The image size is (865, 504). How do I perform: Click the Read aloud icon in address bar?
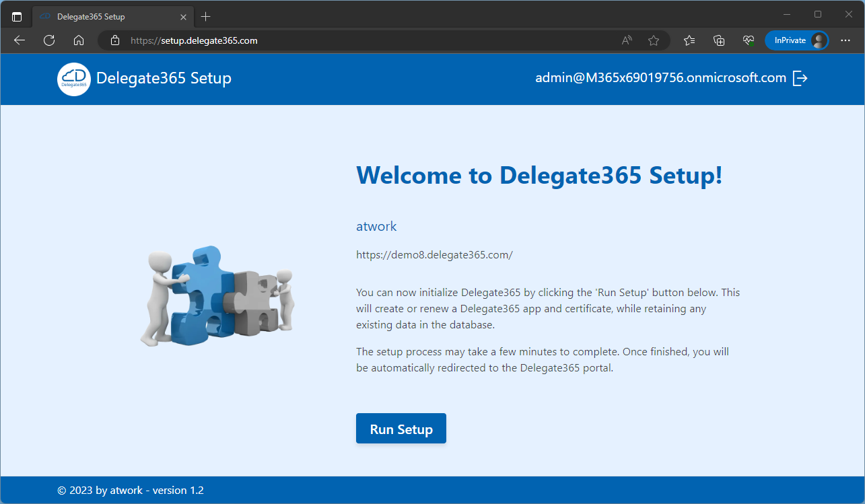(x=627, y=40)
